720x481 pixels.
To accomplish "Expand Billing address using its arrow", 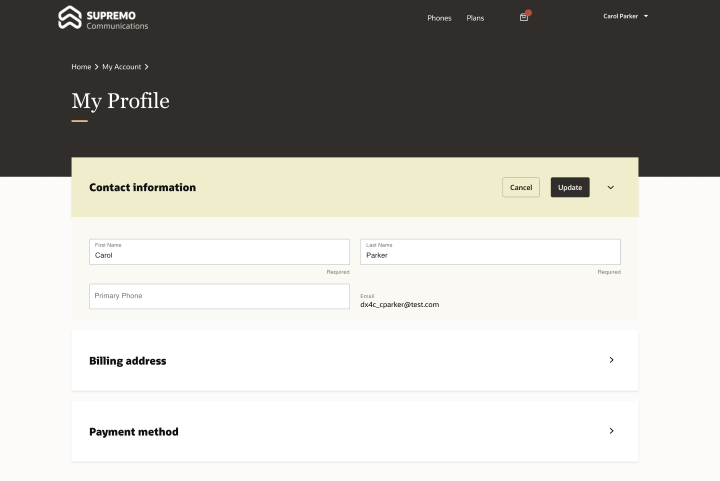I will click(611, 360).
